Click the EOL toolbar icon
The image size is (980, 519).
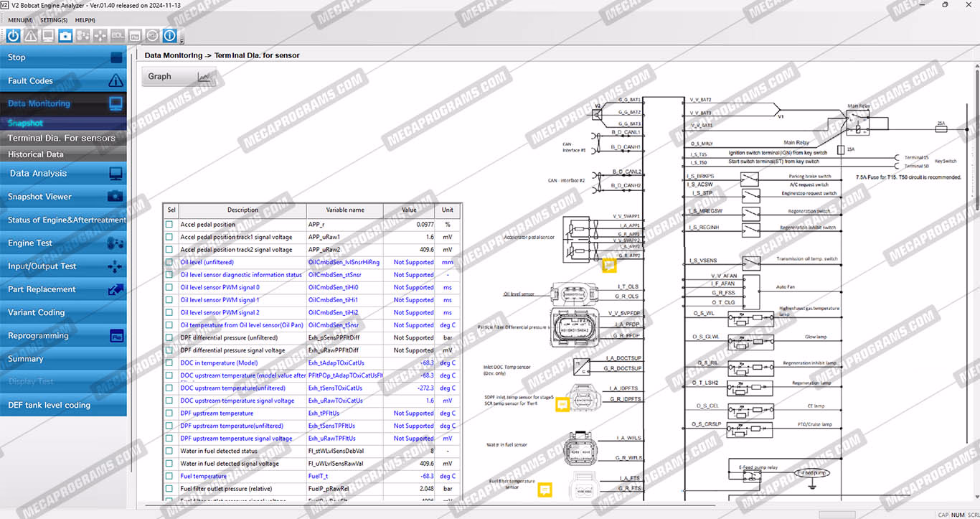[118, 35]
